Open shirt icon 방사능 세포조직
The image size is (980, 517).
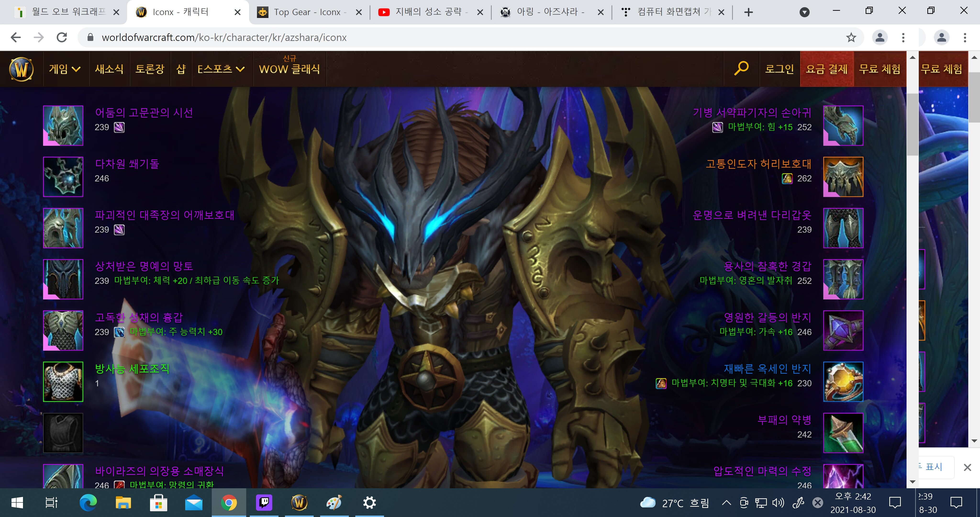tap(63, 382)
